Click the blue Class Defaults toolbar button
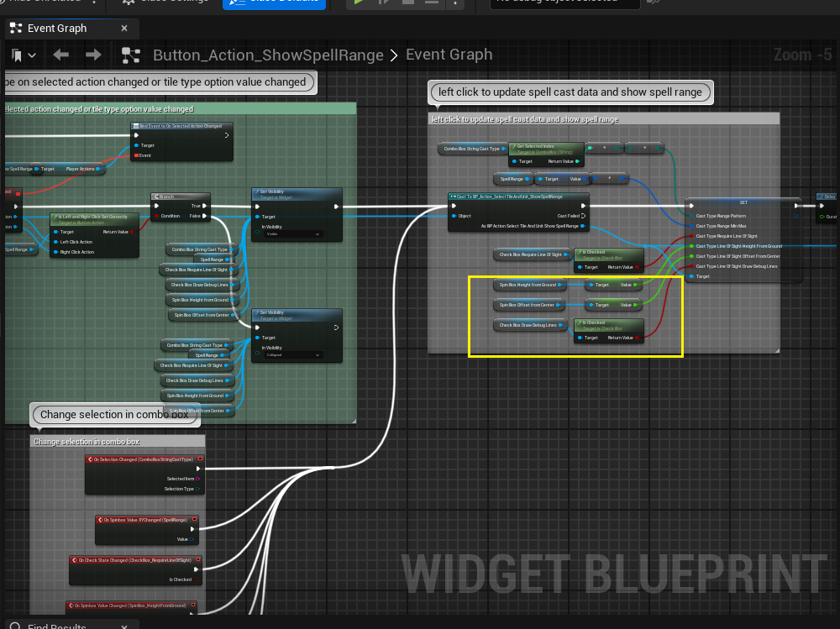 coord(274,3)
